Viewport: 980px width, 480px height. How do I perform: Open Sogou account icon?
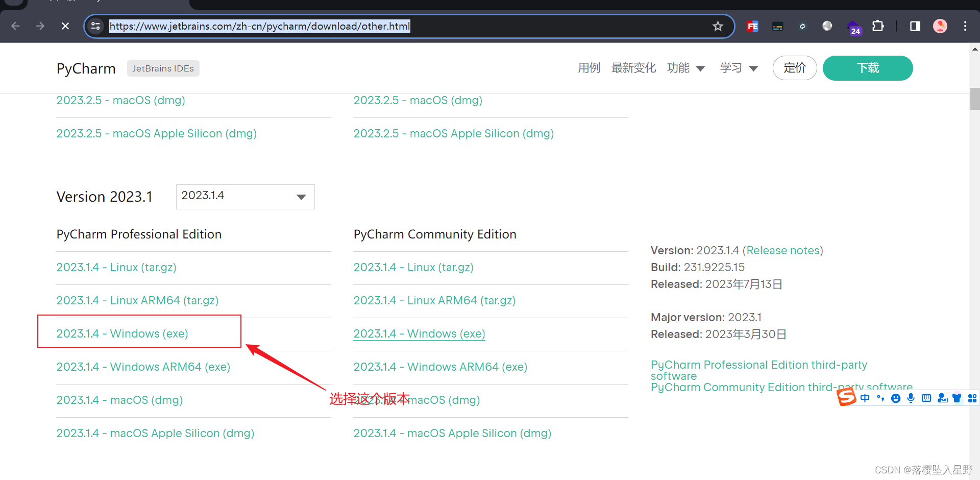click(942, 398)
